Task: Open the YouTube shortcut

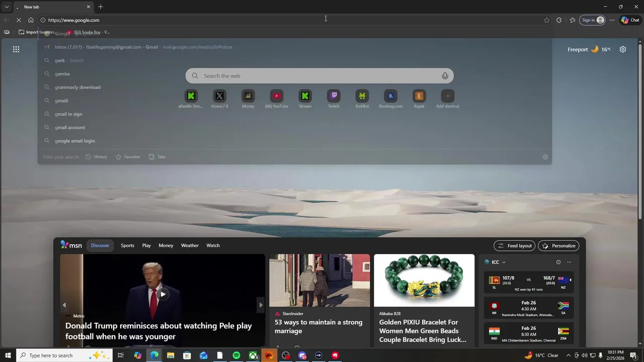Action: point(277,99)
